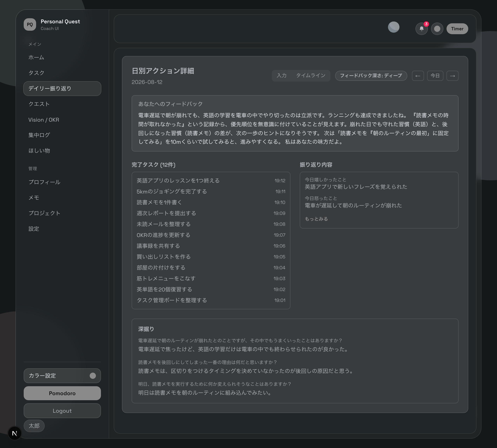Image resolution: width=497 pixels, height=448 pixels.
Task: Click the PQ logo badge
Action: pyautogui.click(x=30, y=24)
